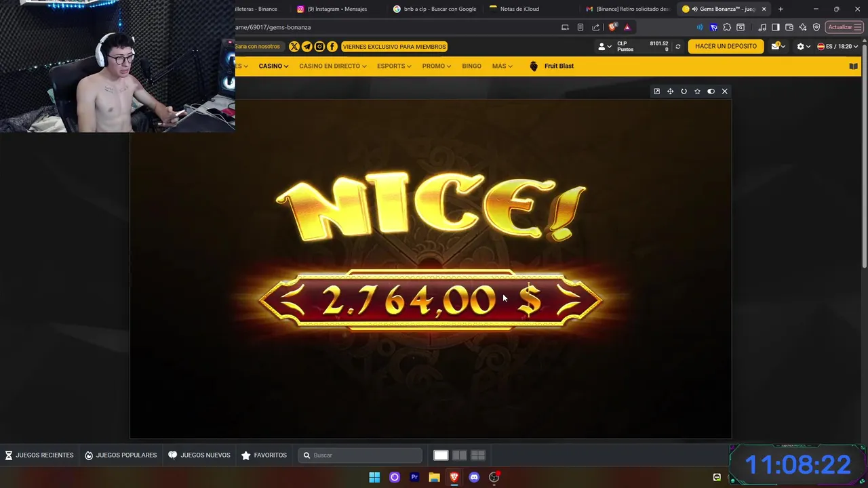Switch to the Binance Retiro Gmail tab
The image size is (868, 488).
click(628, 9)
